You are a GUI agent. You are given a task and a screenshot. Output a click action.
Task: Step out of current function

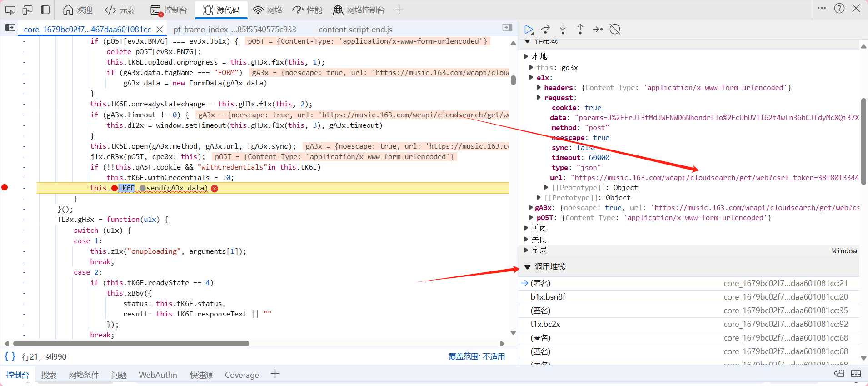tap(580, 30)
